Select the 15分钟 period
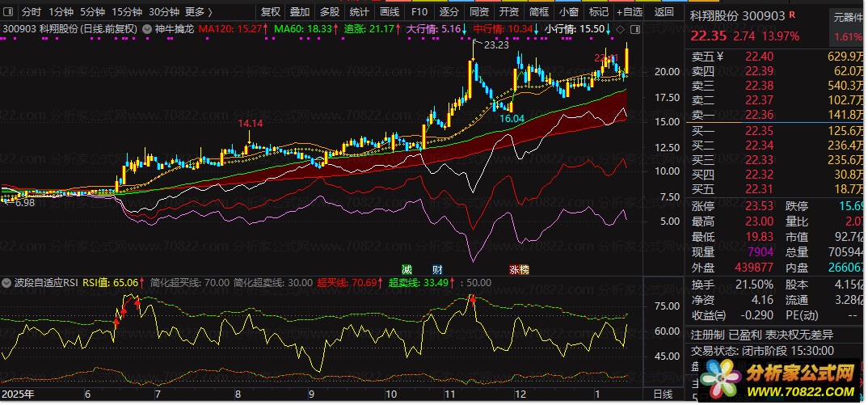The image size is (868, 405). coord(126,11)
